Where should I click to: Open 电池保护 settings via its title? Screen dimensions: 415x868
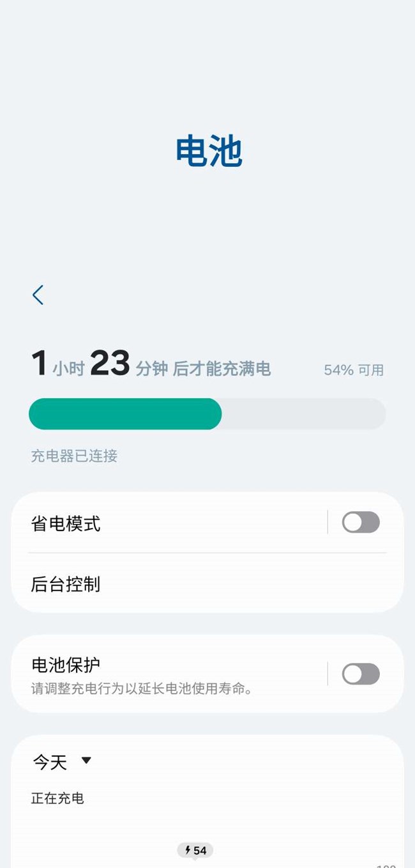66,665
